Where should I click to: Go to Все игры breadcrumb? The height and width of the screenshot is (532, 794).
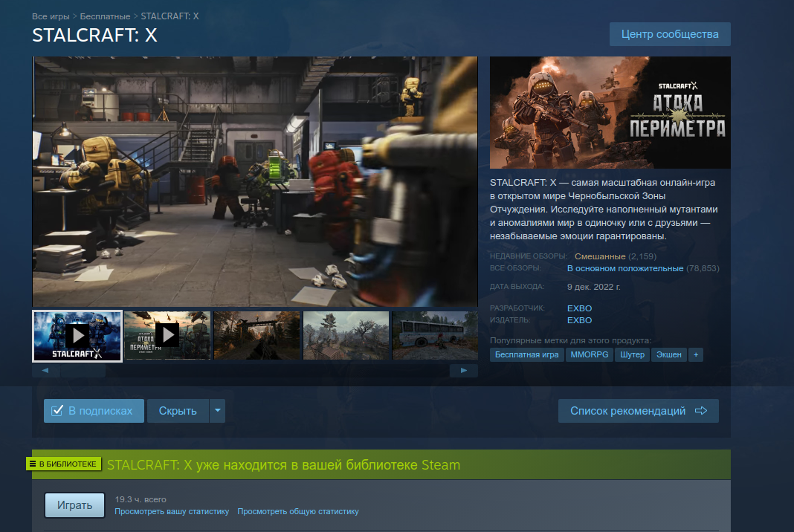(51, 16)
